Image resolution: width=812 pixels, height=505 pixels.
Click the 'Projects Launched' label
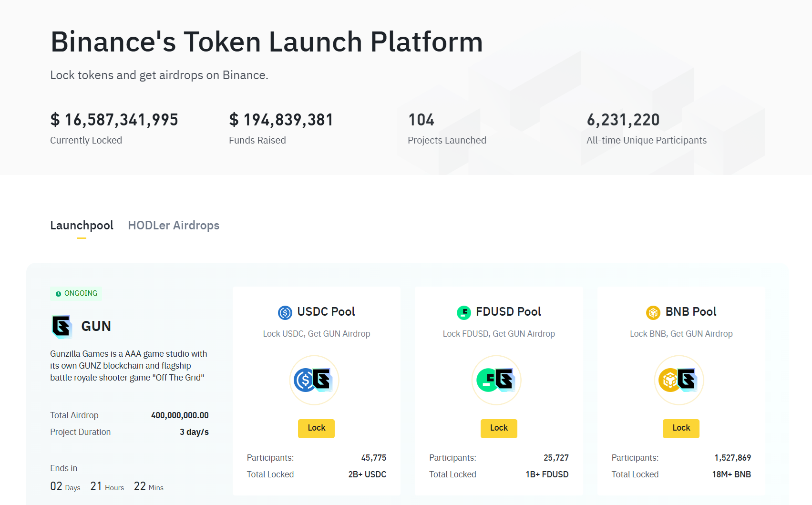[447, 140]
